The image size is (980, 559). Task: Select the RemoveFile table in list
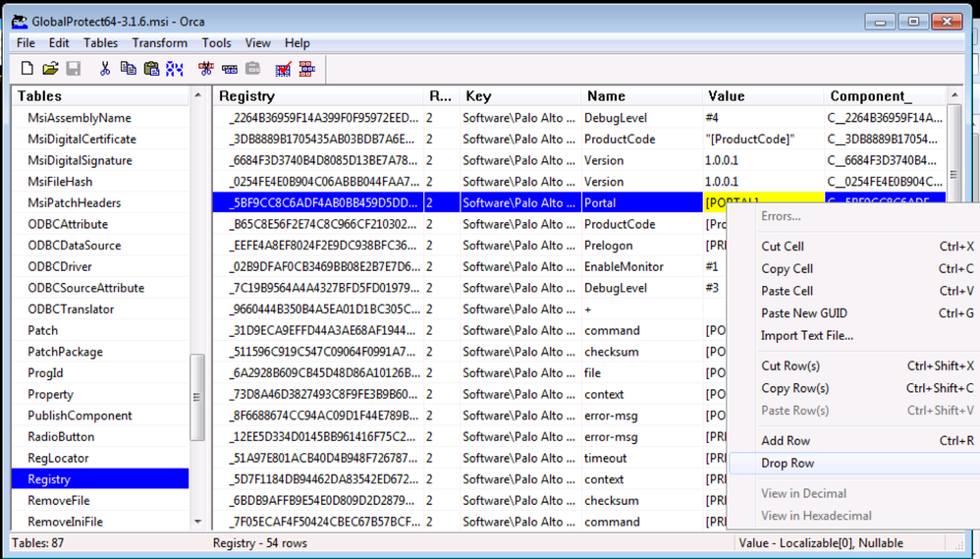tap(58, 500)
